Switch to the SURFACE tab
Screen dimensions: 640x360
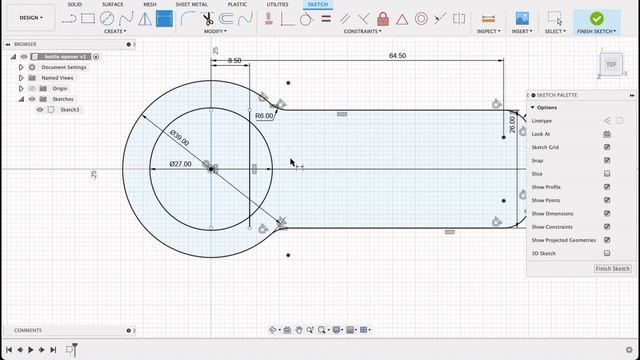pyautogui.click(x=112, y=4)
